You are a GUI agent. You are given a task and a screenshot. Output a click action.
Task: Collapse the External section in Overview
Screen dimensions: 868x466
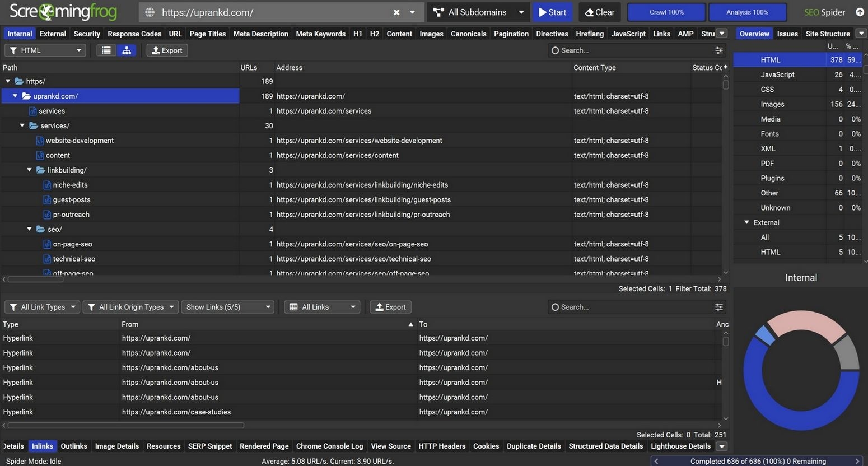point(746,222)
